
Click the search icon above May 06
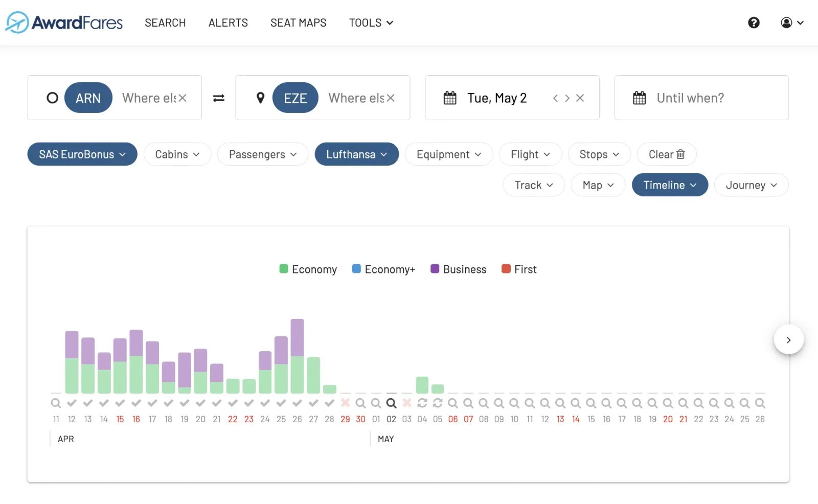pyautogui.click(x=453, y=403)
